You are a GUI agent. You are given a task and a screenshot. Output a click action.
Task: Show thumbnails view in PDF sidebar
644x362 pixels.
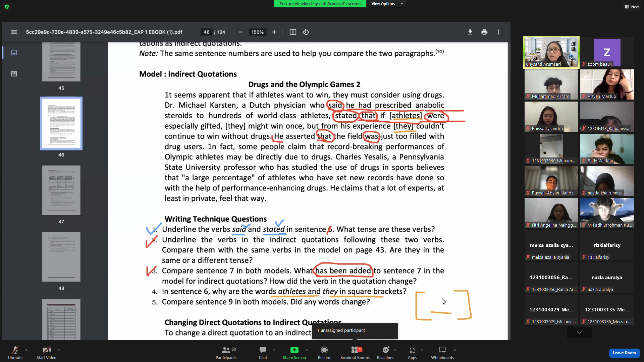(14, 53)
